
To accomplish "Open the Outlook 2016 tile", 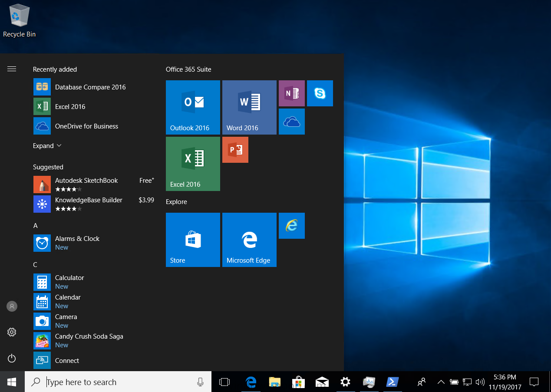I will (x=193, y=107).
